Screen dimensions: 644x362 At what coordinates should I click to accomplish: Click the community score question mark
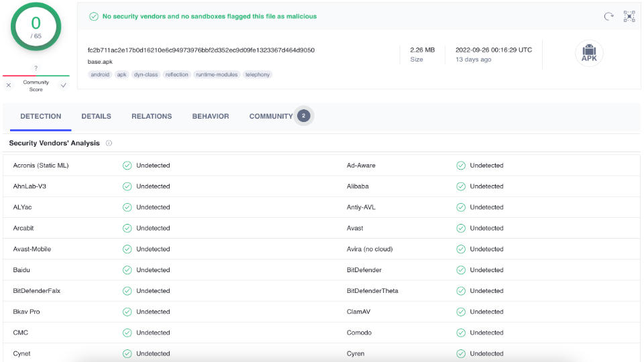(x=36, y=68)
